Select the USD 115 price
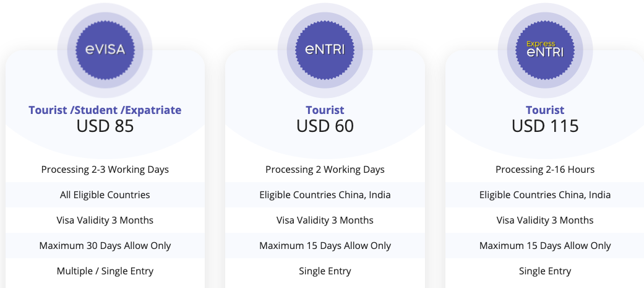This screenshot has width=644, height=288. click(545, 126)
